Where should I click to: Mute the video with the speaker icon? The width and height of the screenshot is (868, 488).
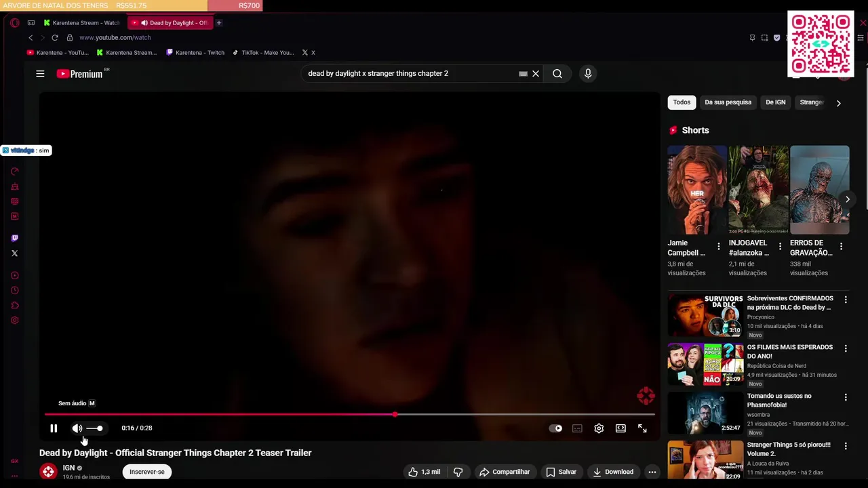[77, 428]
